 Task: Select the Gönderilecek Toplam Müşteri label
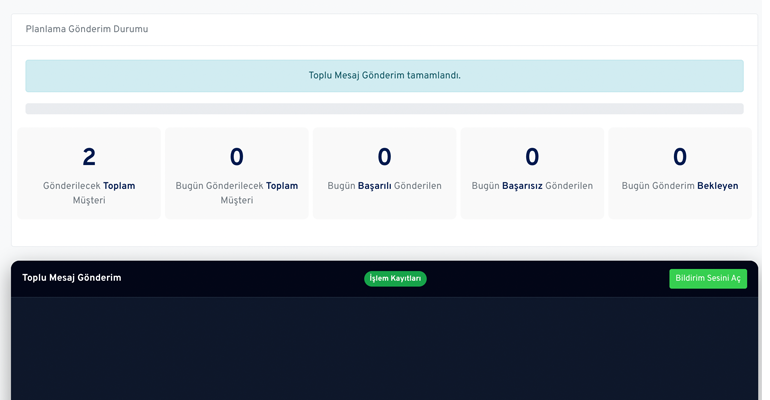coord(89,193)
